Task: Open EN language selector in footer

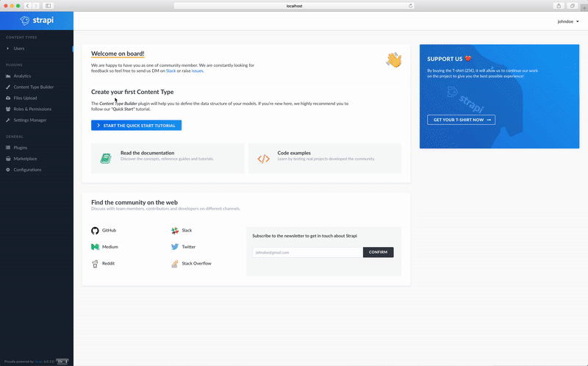Action: coord(62,362)
